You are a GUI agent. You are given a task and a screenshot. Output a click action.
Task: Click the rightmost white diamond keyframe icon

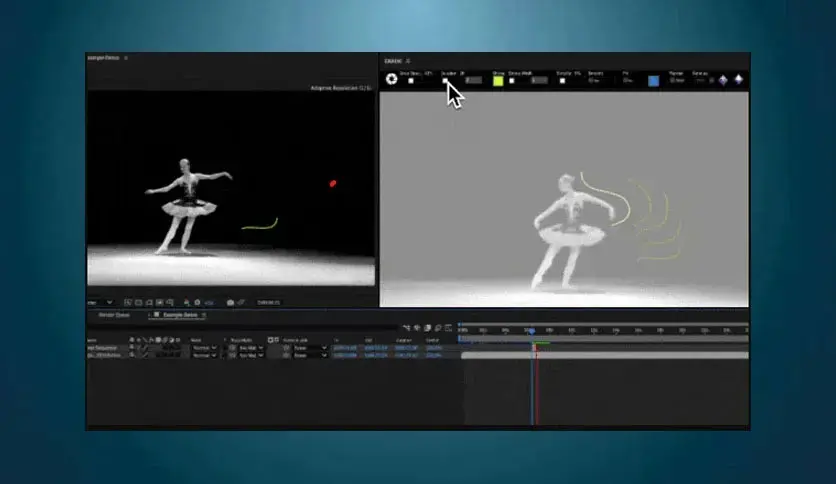(x=738, y=79)
